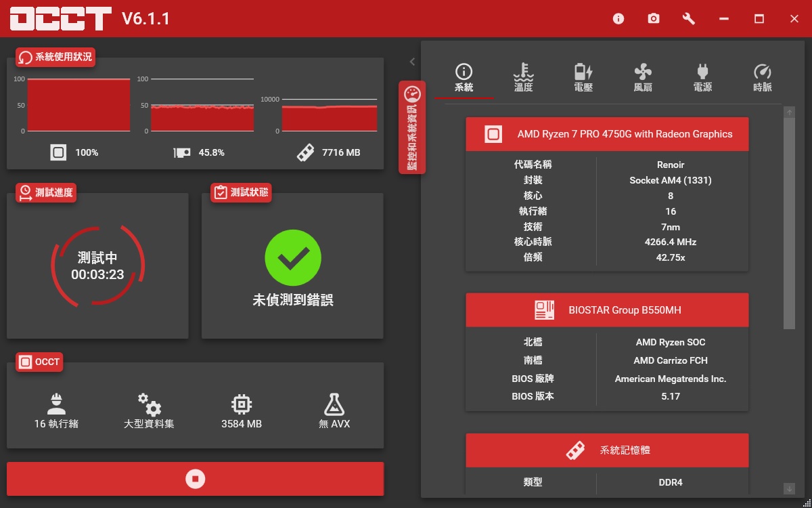
Task: Click the CPU usage icon showing 100%
Action: 58,152
